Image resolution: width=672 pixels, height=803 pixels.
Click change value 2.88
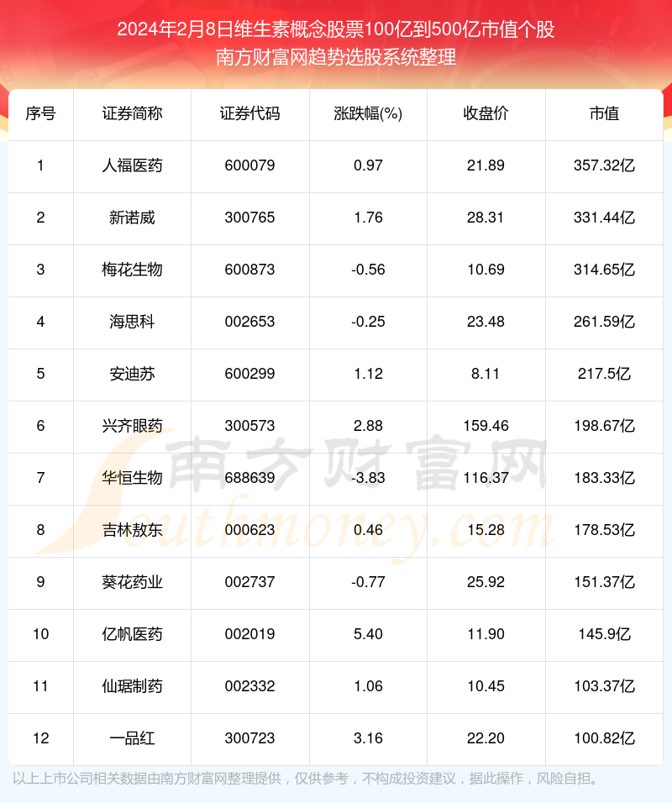[368, 426]
